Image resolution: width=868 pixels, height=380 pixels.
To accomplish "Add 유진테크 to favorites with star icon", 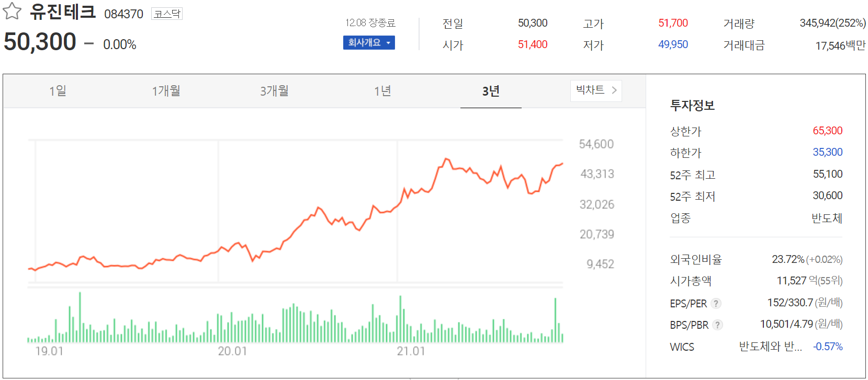I will (x=12, y=11).
